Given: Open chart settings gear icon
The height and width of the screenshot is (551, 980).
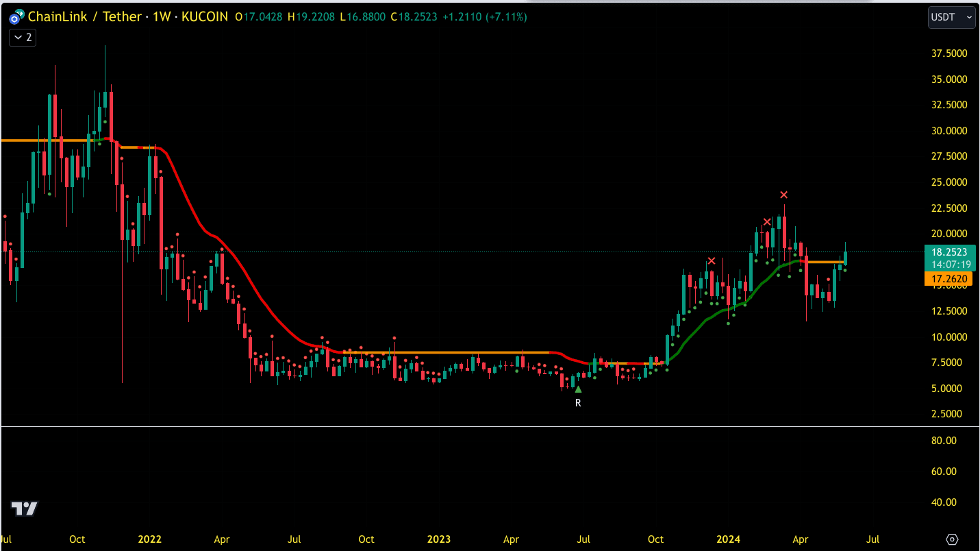Looking at the screenshot, I should coord(952,539).
